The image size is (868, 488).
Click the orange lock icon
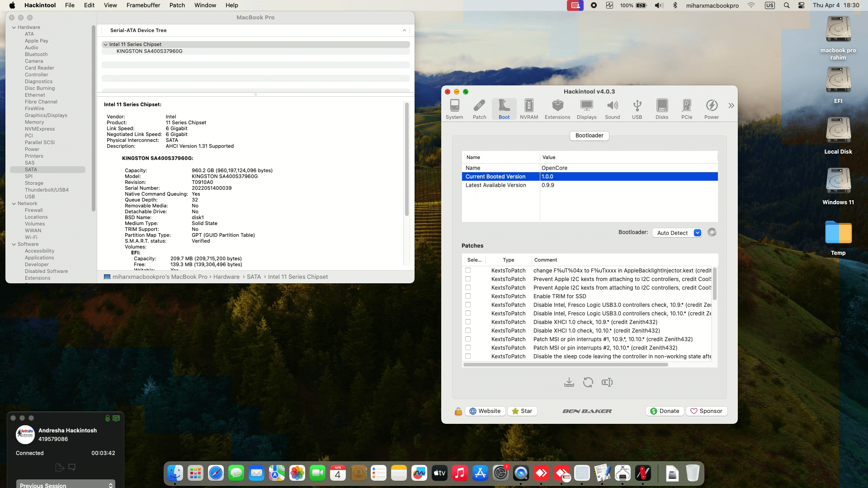[458, 411]
